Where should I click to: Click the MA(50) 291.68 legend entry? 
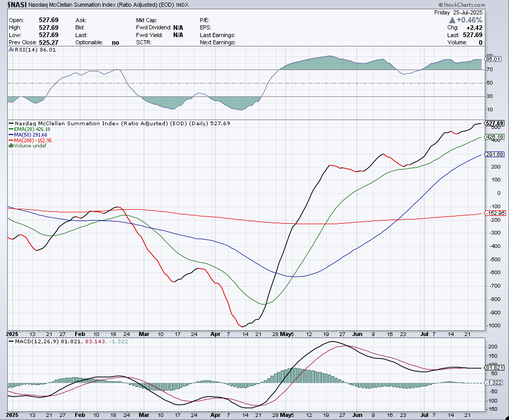pos(28,135)
